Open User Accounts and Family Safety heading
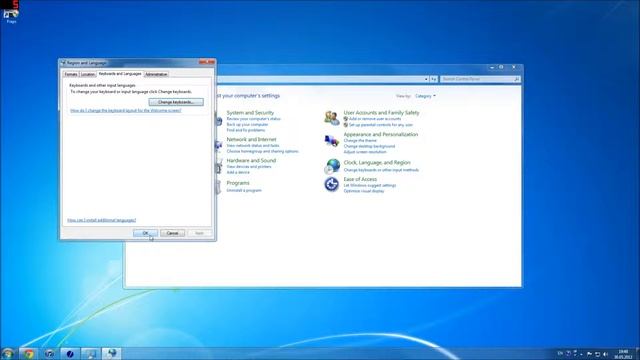The height and width of the screenshot is (360, 640). point(381,113)
